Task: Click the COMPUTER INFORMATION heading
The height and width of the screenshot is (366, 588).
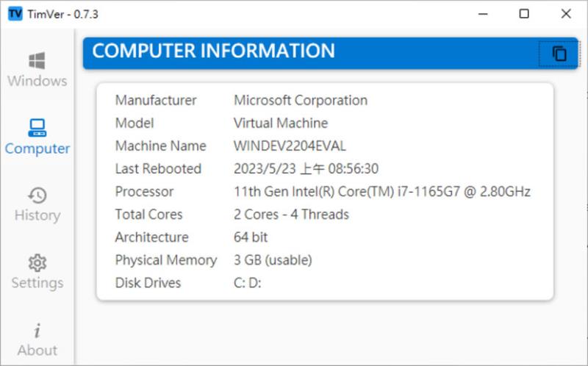Action: coord(213,51)
